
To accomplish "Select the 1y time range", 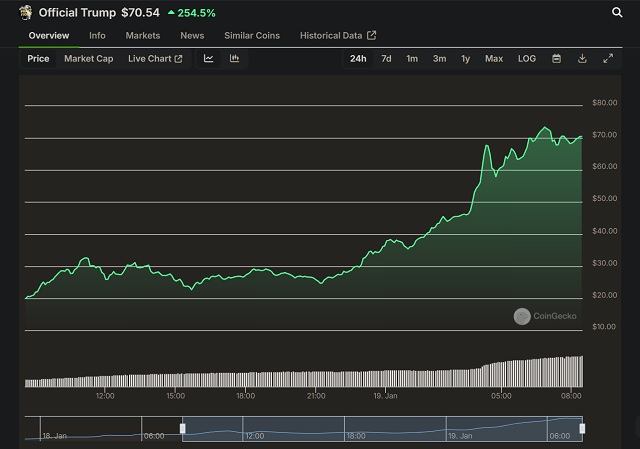I will click(x=466, y=59).
